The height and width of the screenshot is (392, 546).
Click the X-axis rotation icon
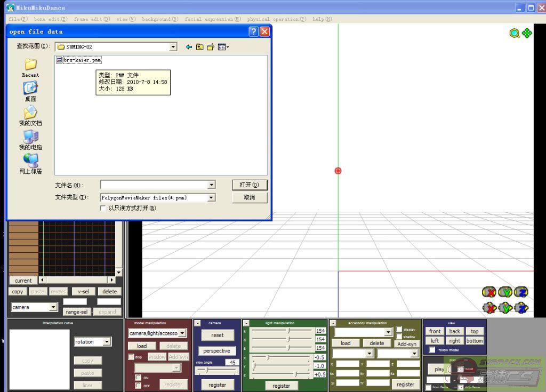click(489, 292)
